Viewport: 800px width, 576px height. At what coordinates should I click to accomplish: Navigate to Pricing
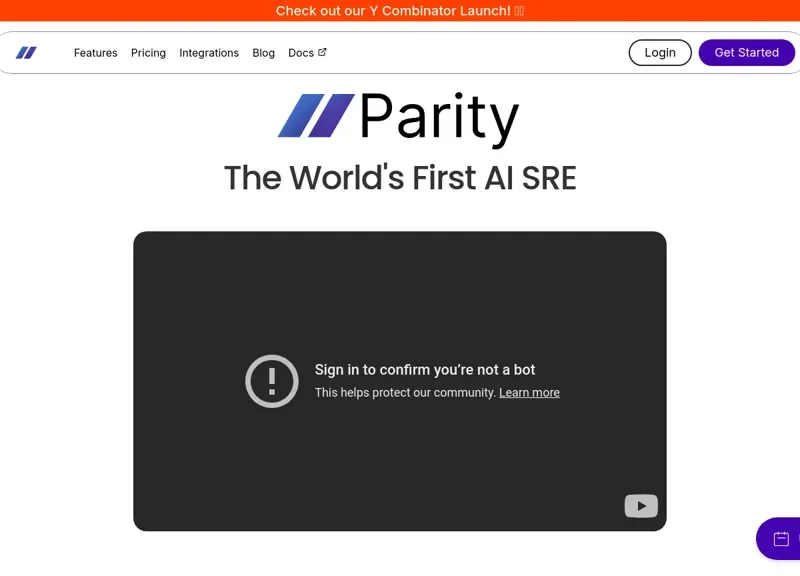pos(148,53)
